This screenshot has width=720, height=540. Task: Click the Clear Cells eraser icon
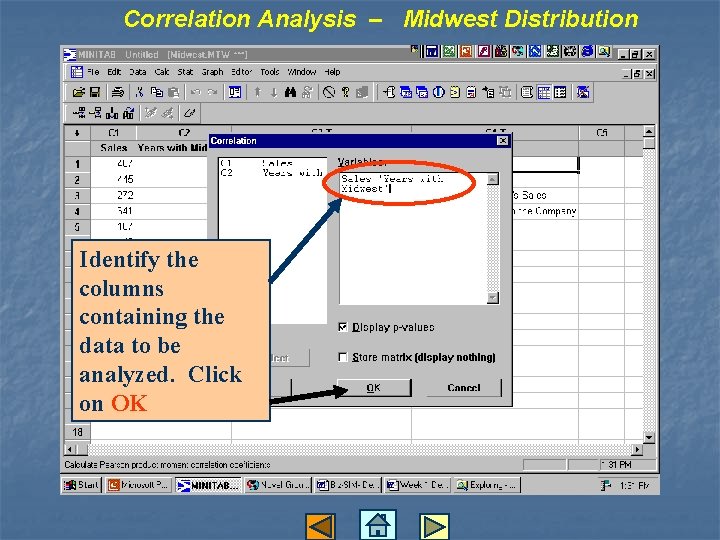189,112
